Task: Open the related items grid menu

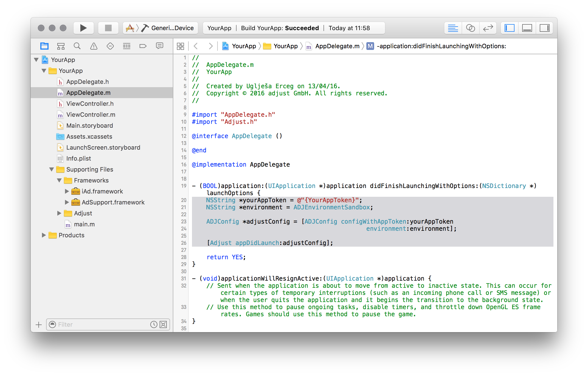Action: [x=180, y=46]
